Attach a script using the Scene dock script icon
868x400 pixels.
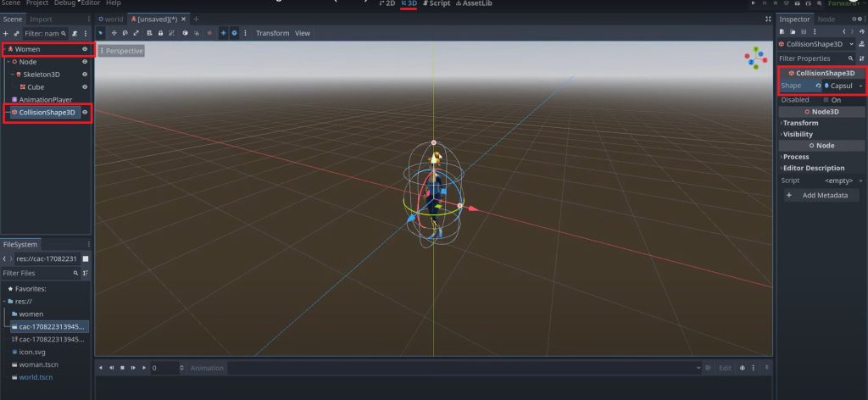[75, 33]
